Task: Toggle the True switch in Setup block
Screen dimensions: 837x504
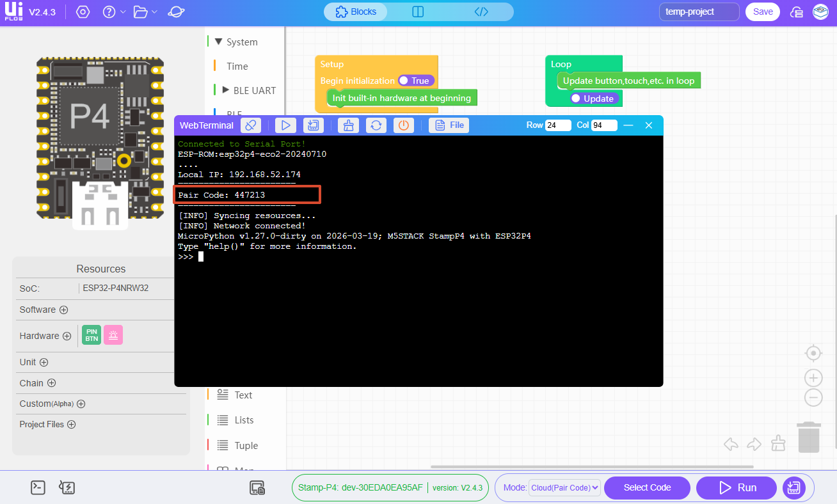Action: [416, 81]
